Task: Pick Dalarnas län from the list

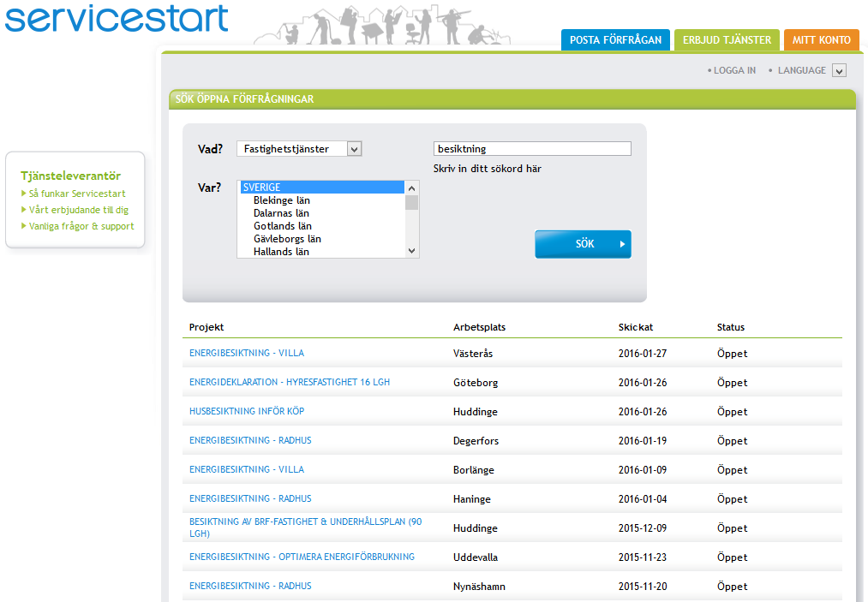Action: (281, 213)
